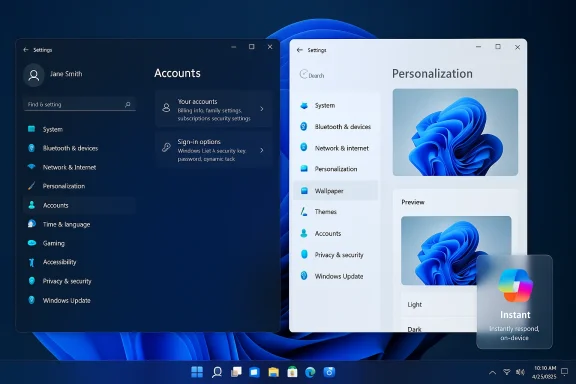Open Task View on the taskbar
576x384 pixels.
[236, 372]
